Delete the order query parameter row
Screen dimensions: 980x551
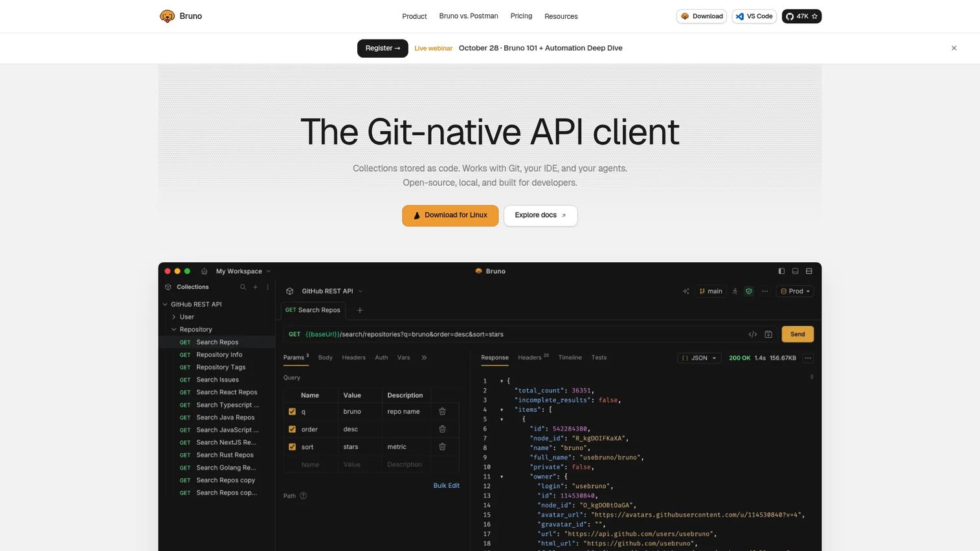tap(443, 429)
